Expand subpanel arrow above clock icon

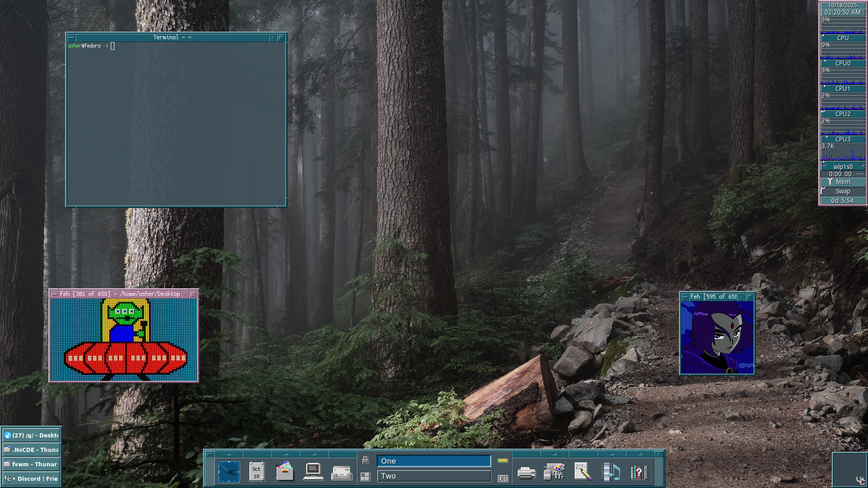point(229,454)
